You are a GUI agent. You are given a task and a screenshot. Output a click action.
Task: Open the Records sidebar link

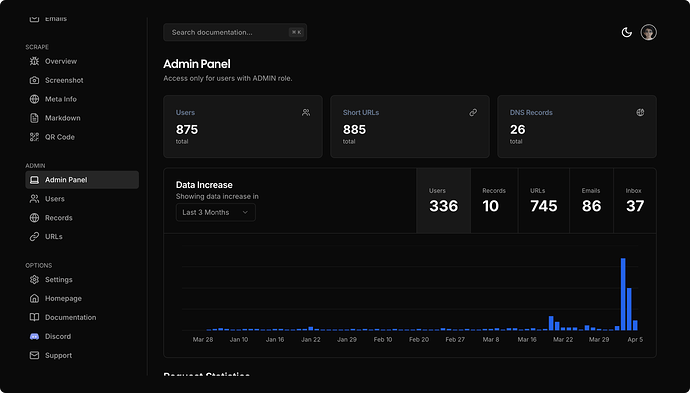[x=82, y=217]
